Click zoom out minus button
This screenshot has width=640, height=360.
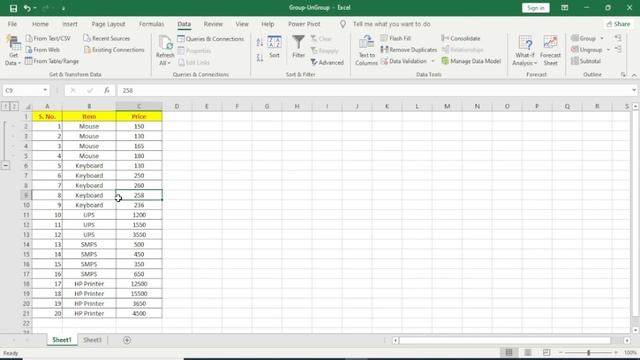(561, 352)
